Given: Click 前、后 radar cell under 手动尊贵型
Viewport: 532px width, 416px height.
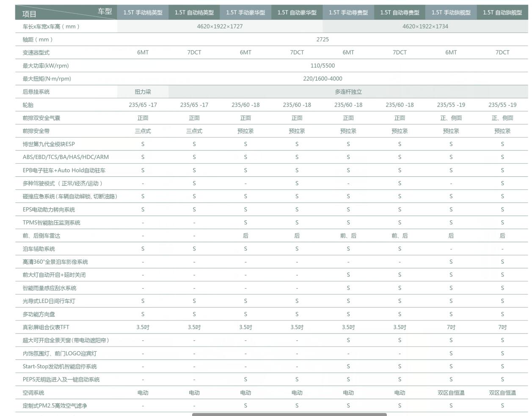Looking at the screenshot, I should point(348,236).
